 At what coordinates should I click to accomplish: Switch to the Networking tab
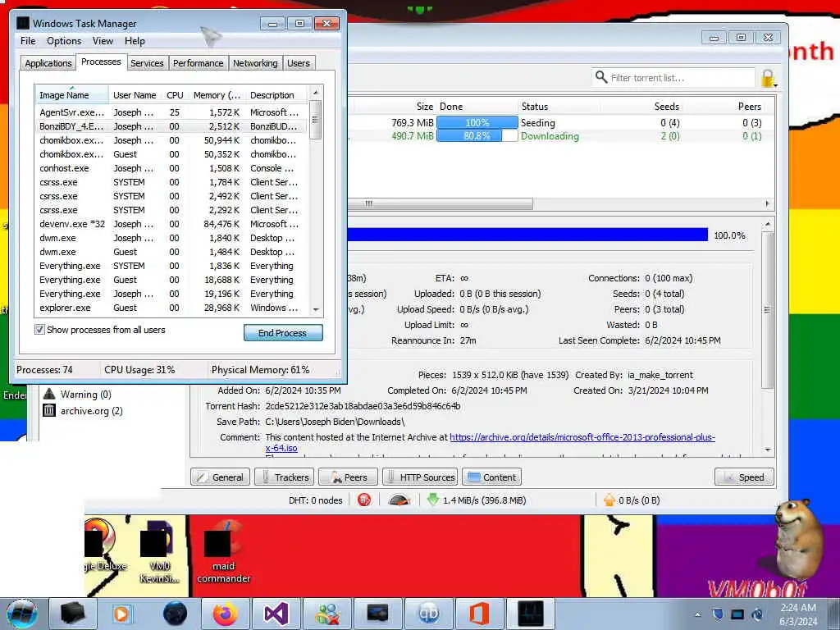255,63
